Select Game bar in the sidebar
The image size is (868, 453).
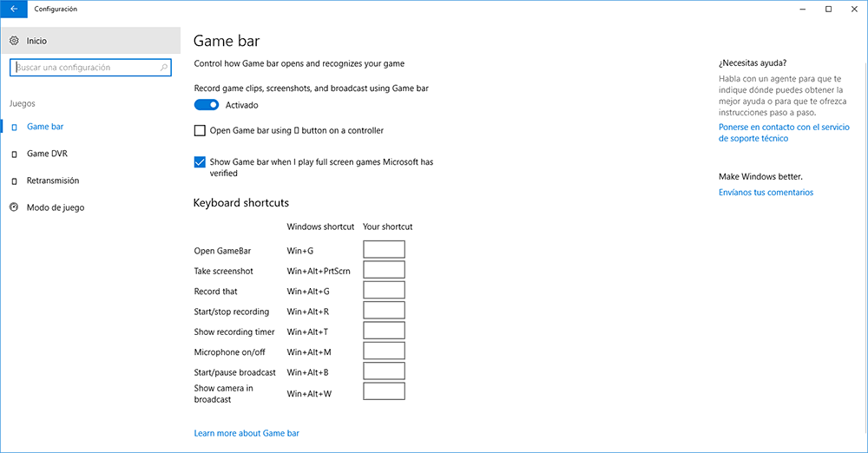pyautogui.click(x=45, y=126)
